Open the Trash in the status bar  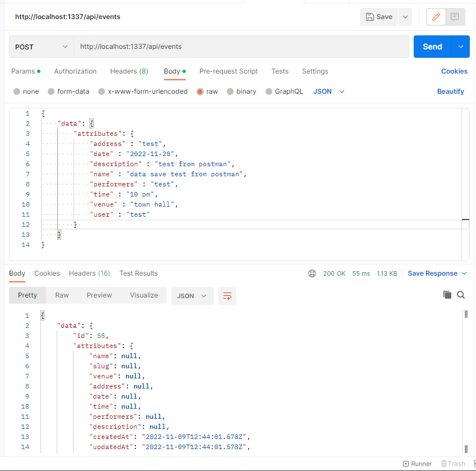click(x=453, y=464)
